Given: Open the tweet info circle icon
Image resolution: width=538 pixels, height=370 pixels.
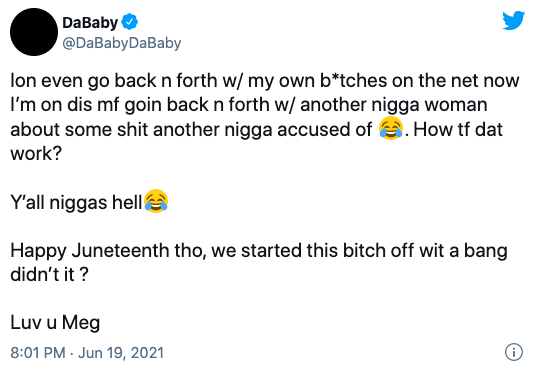Looking at the screenshot, I should click(514, 352).
